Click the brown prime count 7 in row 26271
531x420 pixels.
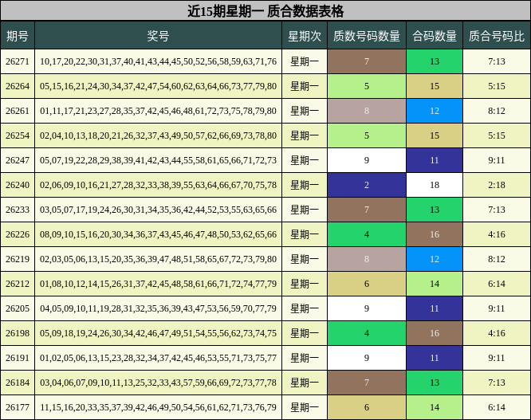coord(367,61)
